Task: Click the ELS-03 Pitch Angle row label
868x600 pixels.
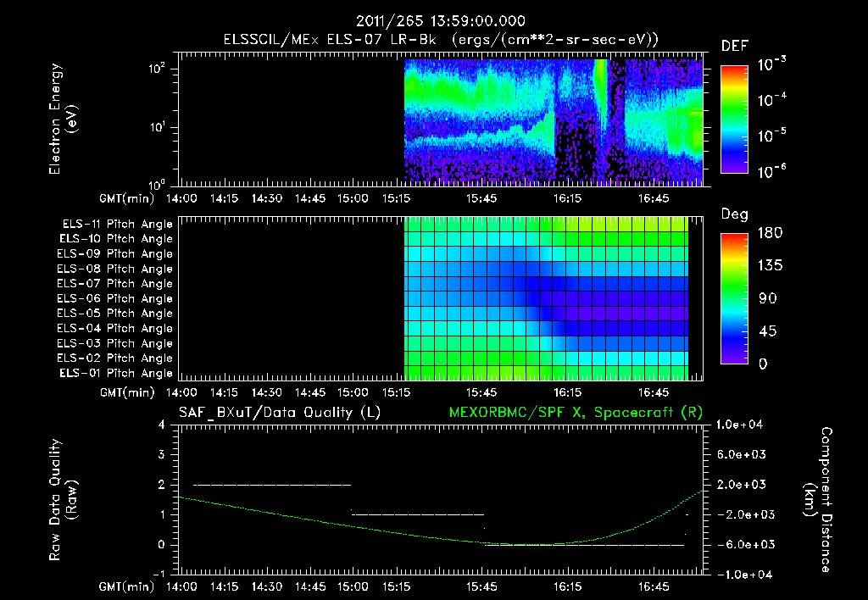Action: tap(114, 343)
